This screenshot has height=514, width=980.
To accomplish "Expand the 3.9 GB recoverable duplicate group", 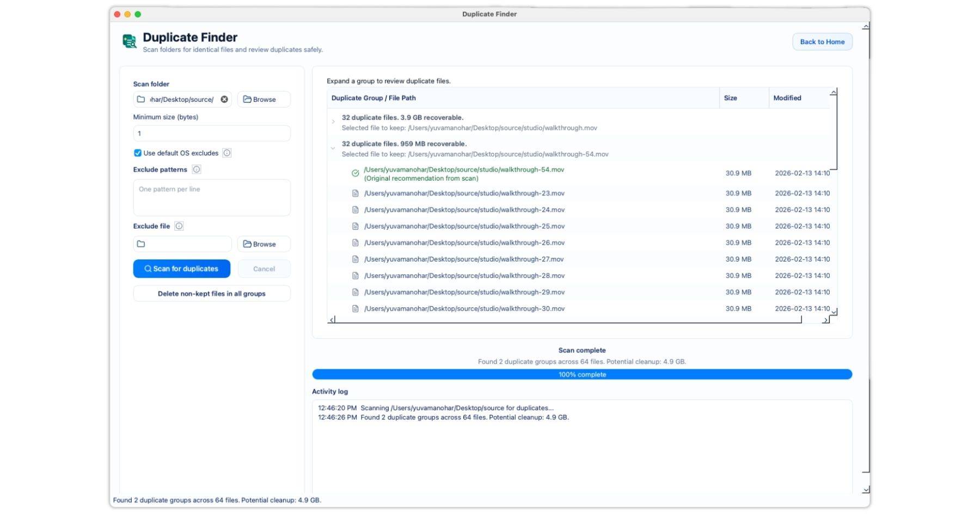I will tap(333, 122).
